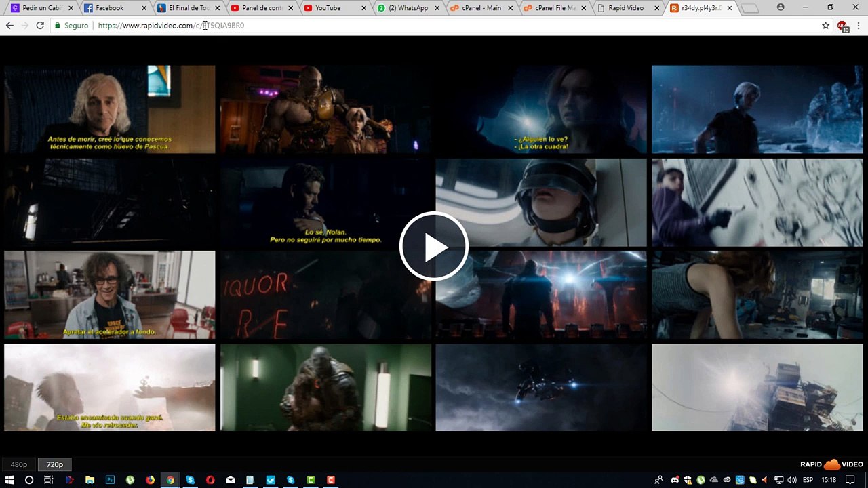
Task: Open the Rapid Video logo link
Action: coord(831,464)
